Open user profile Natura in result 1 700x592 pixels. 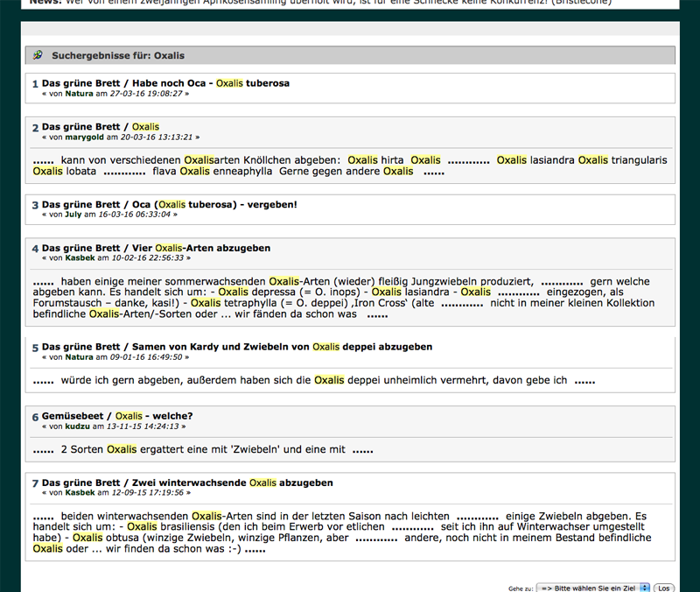pos(79,93)
